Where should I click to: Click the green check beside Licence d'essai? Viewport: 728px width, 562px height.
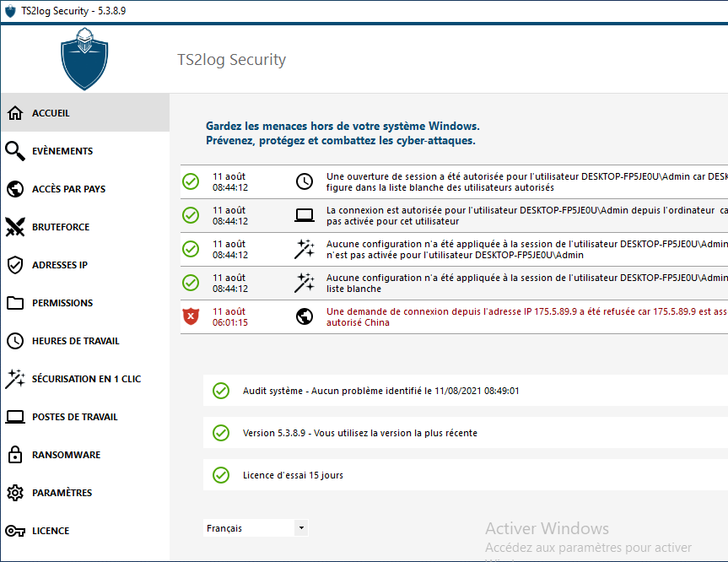tap(221, 475)
